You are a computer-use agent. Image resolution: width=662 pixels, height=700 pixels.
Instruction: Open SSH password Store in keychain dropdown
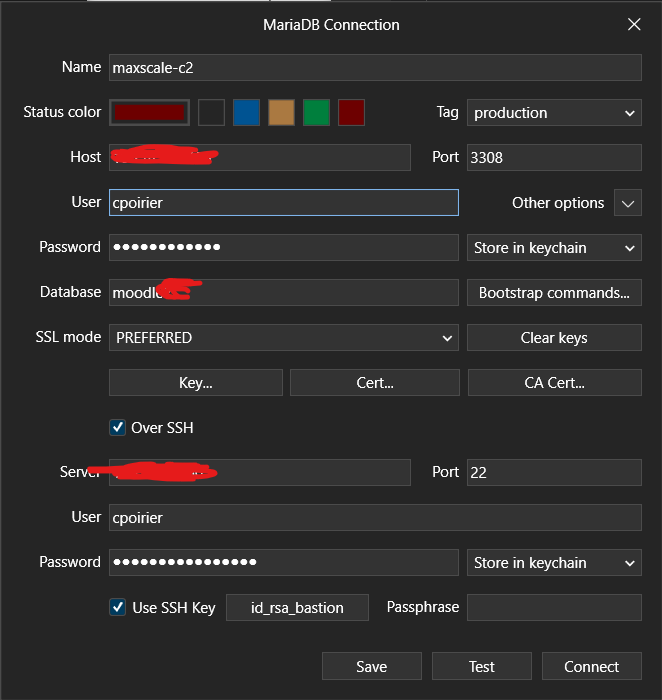pos(554,562)
